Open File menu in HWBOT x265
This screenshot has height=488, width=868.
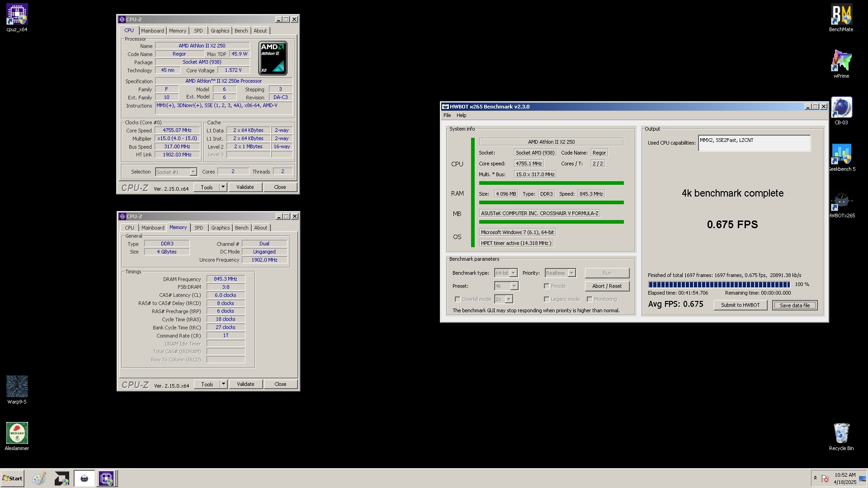(x=447, y=116)
